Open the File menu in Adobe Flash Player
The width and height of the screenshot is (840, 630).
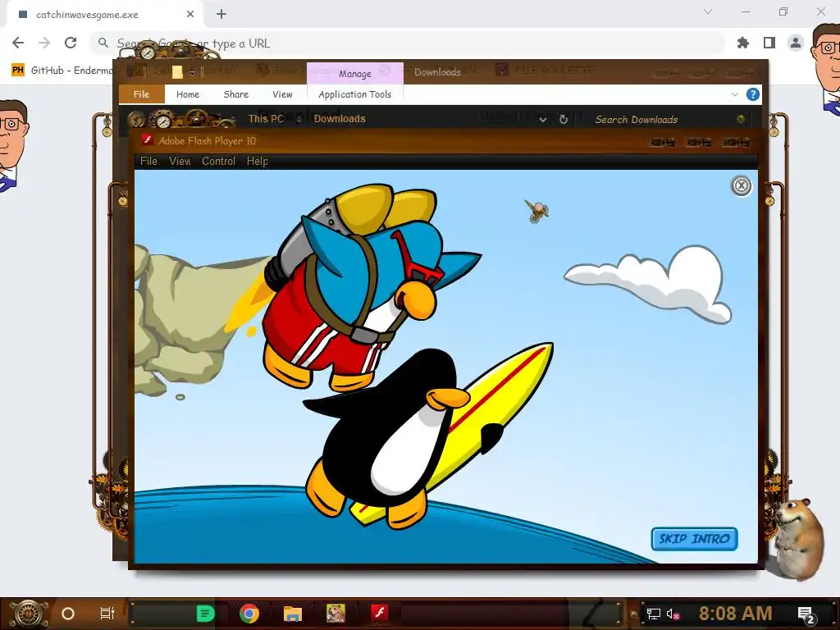[x=148, y=162]
